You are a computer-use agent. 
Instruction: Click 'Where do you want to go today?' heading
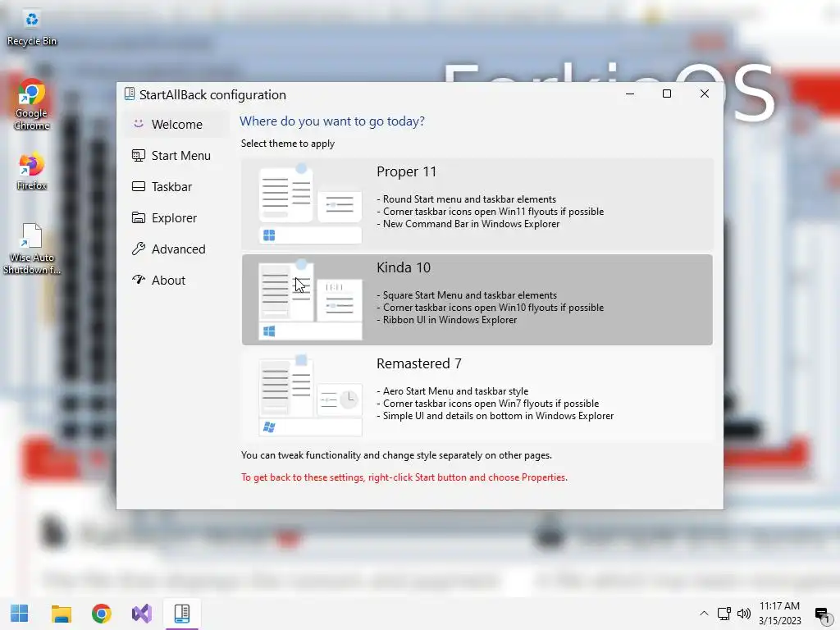click(332, 121)
